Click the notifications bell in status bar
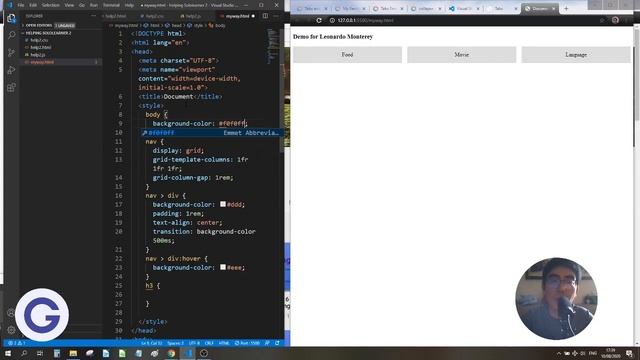640x360 pixels. pos(277,343)
